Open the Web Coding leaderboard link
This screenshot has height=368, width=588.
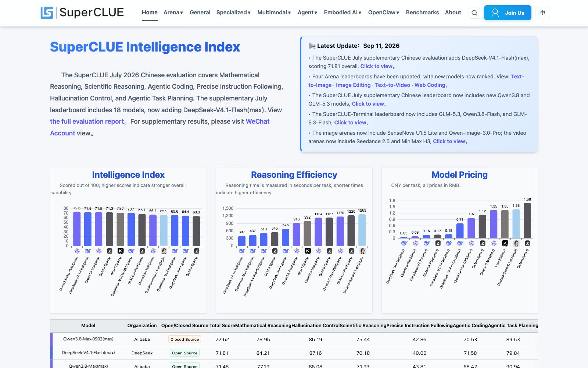pyautogui.click(x=430, y=85)
